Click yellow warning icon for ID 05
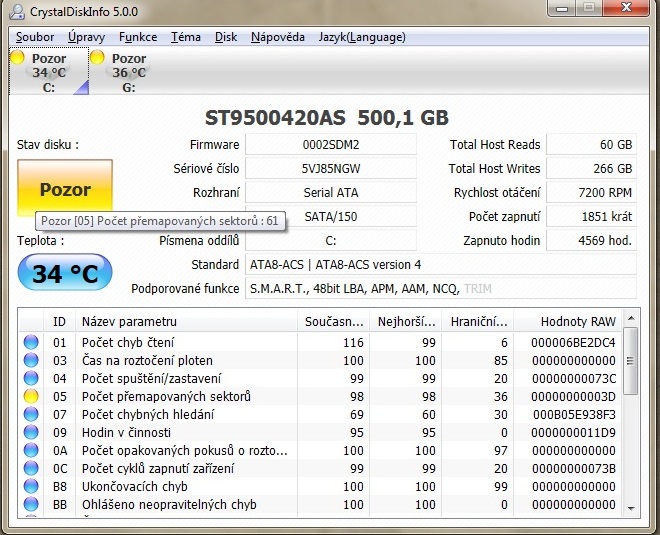The height and width of the screenshot is (535, 660). tap(31, 396)
